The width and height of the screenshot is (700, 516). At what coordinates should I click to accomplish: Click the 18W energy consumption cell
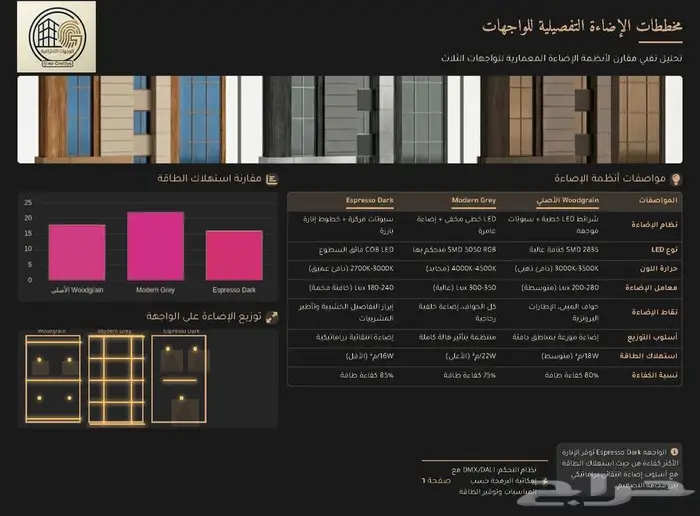point(570,356)
